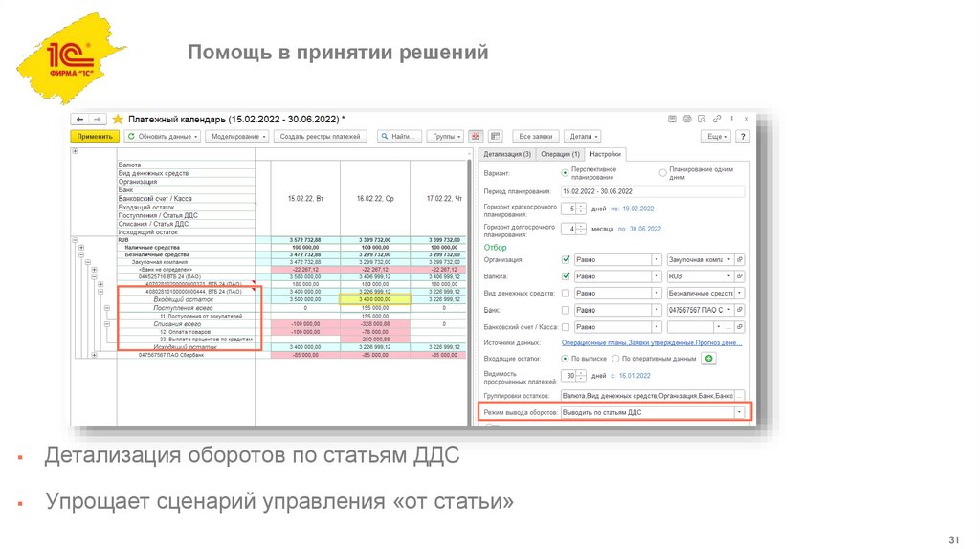Click the question mark help button
This screenshot has width=980, height=549.
743,136
